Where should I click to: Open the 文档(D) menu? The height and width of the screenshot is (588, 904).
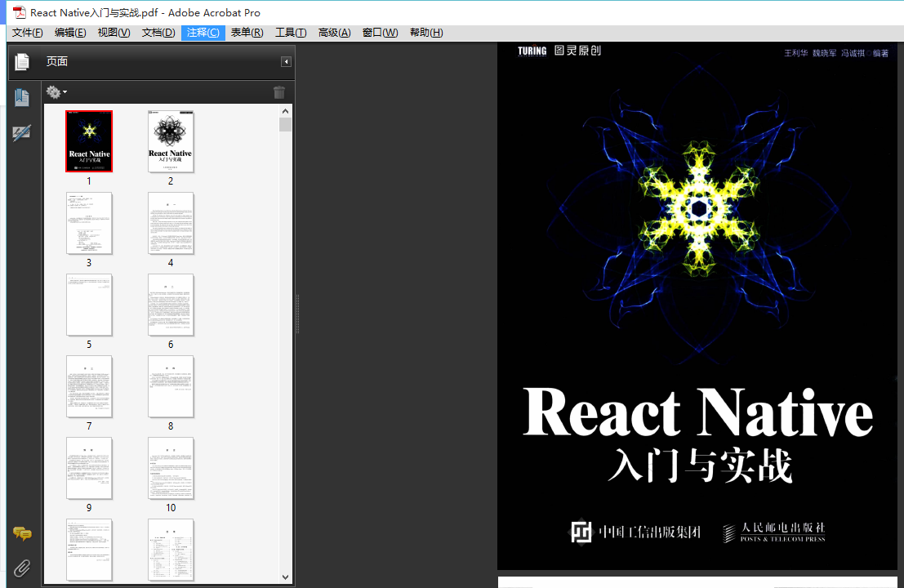pos(158,33)
